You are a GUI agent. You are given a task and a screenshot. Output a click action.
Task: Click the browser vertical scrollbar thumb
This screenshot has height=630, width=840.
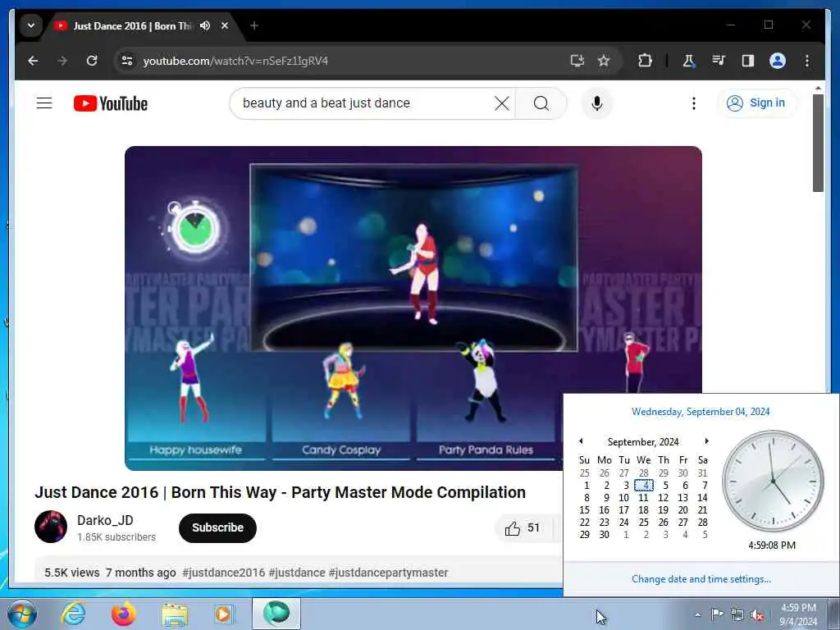point(818,143)
